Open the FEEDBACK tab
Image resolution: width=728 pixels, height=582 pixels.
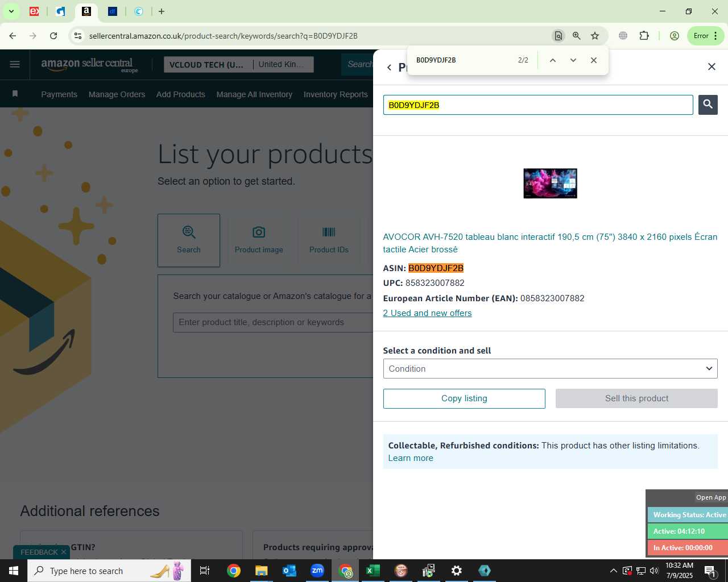(x=39, y=552)
